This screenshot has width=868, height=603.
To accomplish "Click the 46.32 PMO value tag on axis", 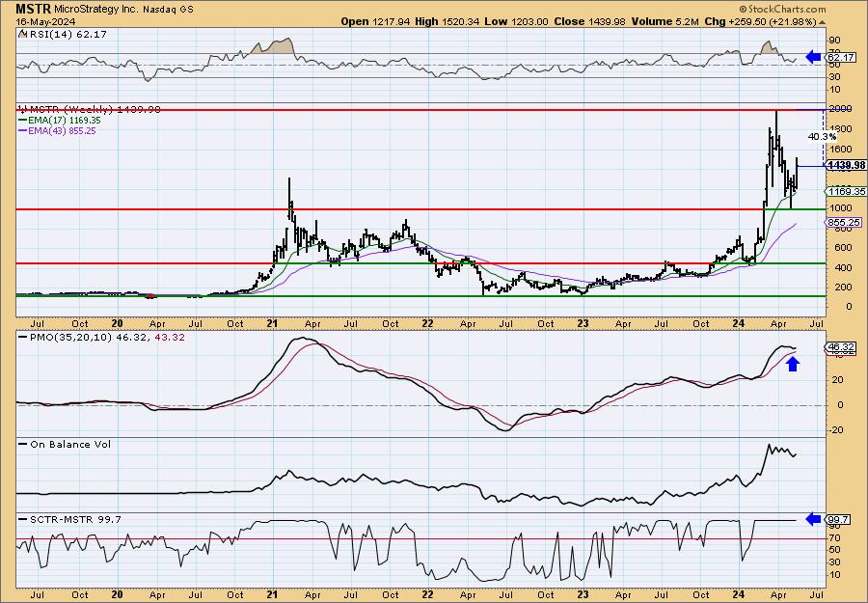I will (841, 346).
